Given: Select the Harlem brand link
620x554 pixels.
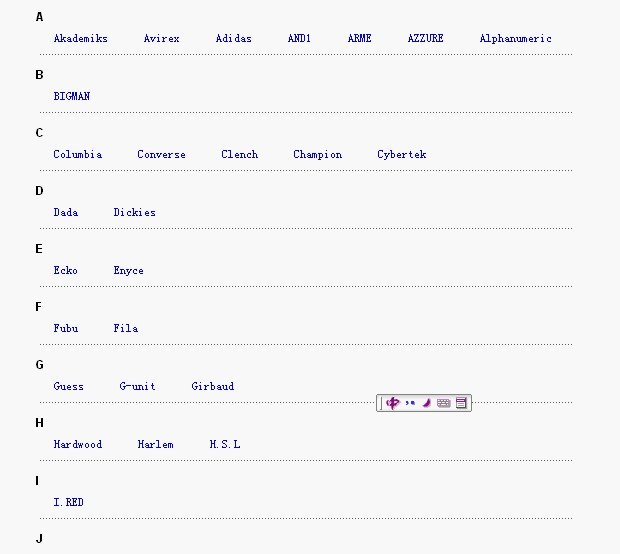Looking at the screenshot, I should point(155,445).
